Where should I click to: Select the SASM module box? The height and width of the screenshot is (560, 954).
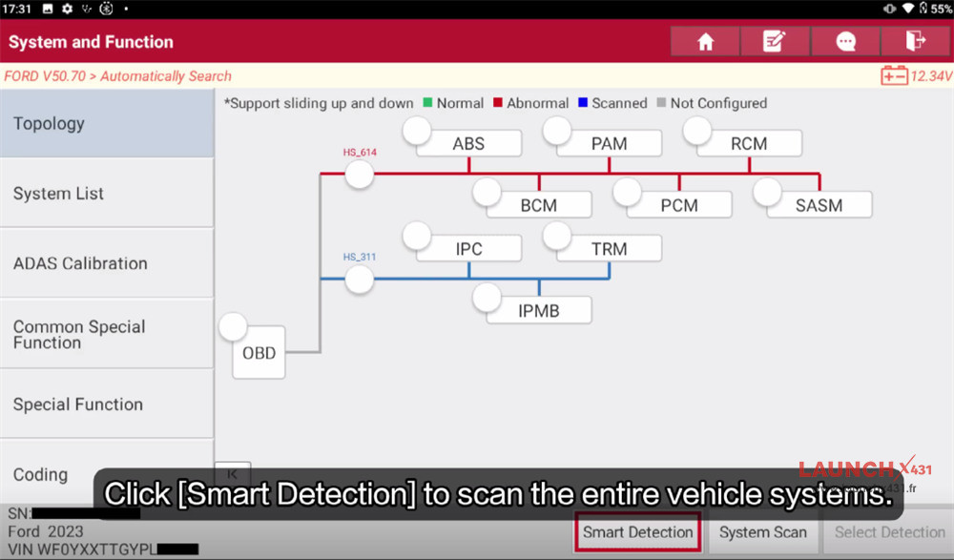[819, 205]
